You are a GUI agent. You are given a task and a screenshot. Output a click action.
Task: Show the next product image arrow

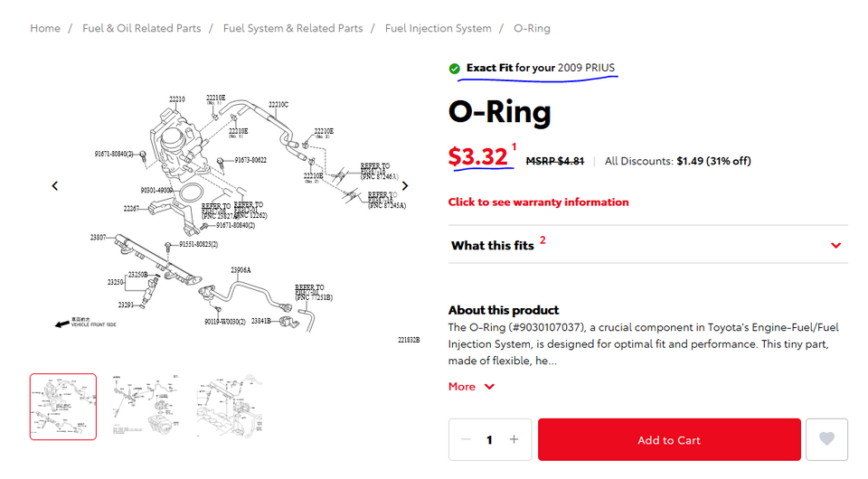405,186
